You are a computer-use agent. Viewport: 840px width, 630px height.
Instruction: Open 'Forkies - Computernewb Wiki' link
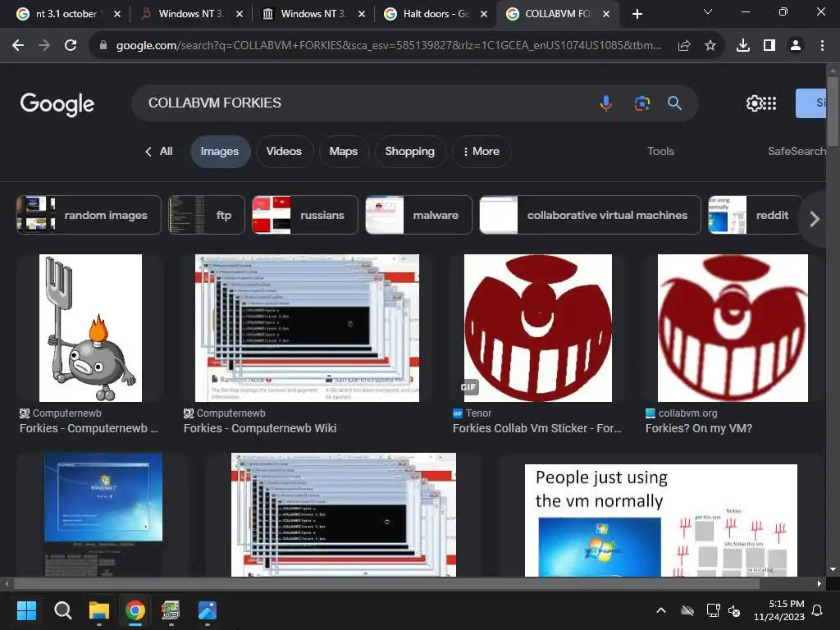point(260,428)
